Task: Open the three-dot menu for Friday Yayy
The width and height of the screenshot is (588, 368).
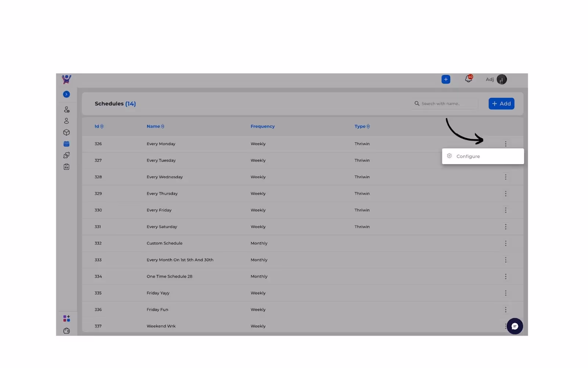Action: [x=506, y=293]
